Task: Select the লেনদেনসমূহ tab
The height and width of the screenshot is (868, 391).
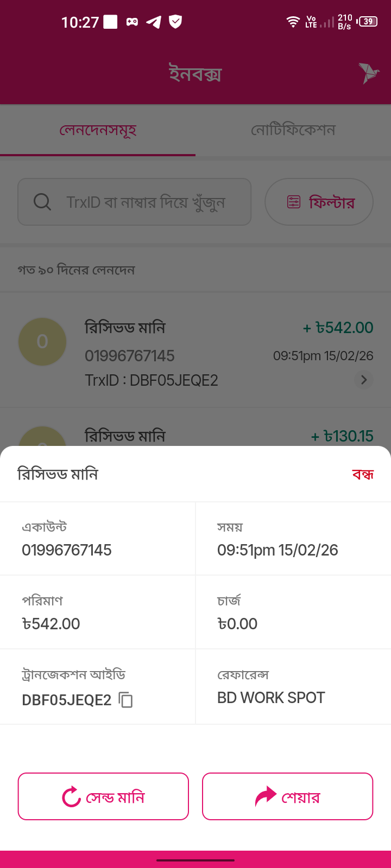Action: click(x=98, y=130)
